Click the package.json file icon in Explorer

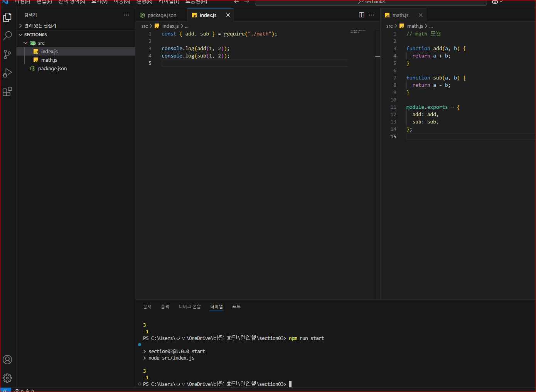(x=33, y=69)
